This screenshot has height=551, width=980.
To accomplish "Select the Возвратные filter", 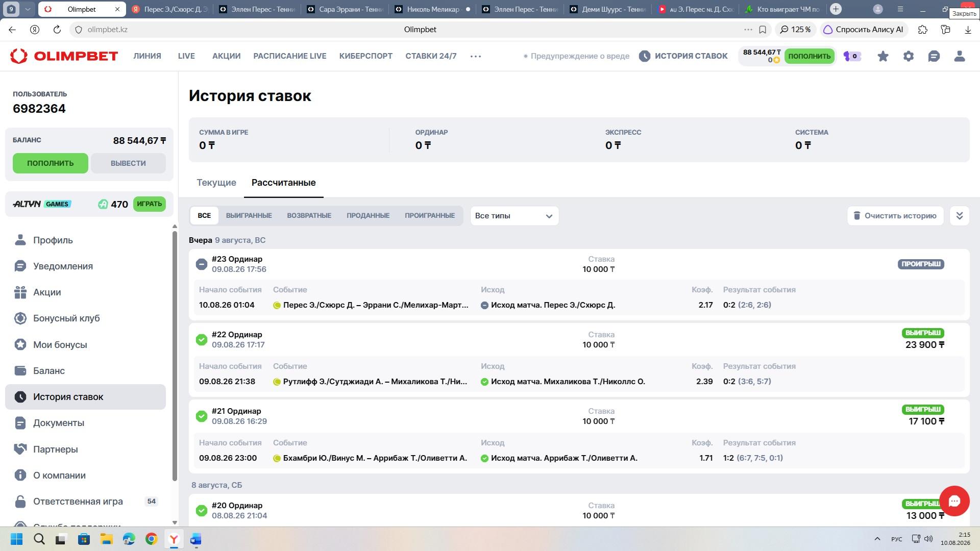I will (x=309, y=216).
